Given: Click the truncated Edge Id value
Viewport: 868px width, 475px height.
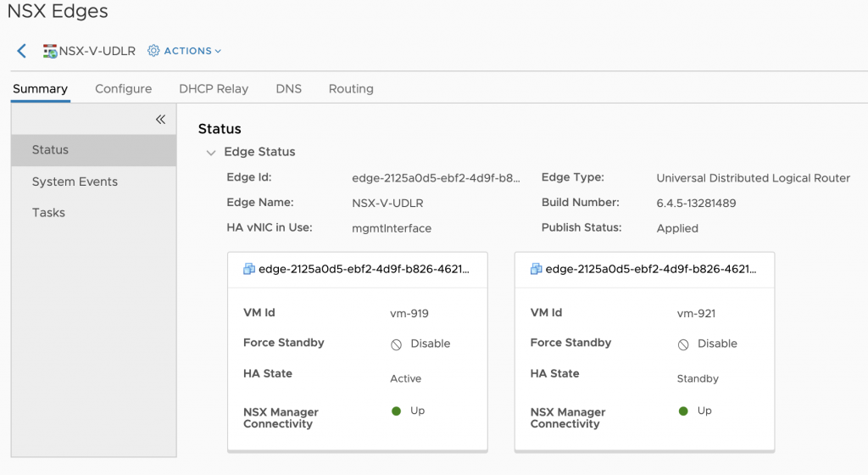Looking at the screenshot, I should 436,178.
